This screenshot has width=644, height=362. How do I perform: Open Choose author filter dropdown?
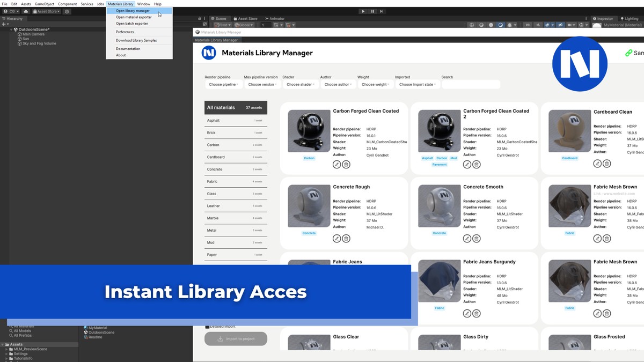point(338,84)
